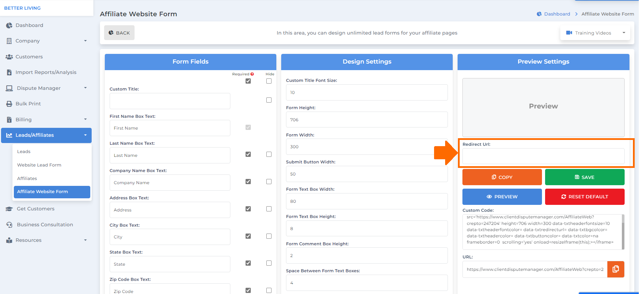Click the Company building icon

(9, 41)
